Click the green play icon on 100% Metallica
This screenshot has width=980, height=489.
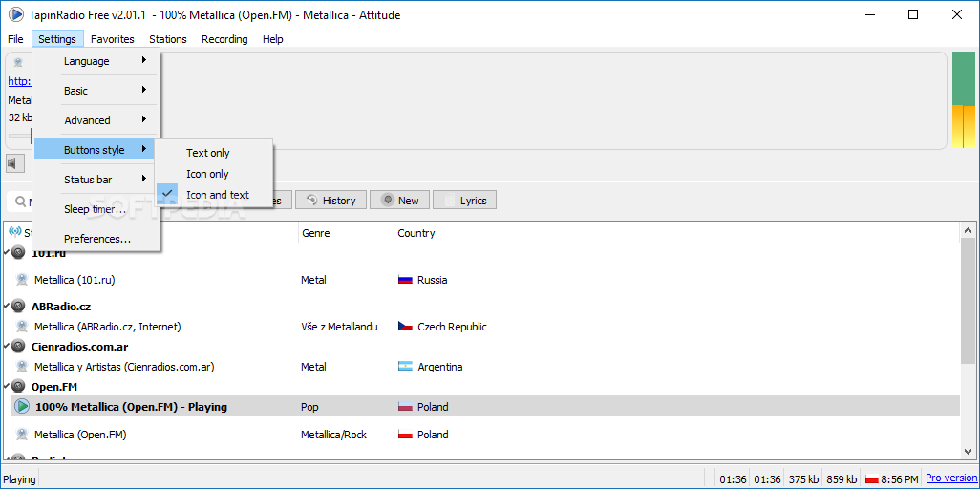(x=22, y=407)
